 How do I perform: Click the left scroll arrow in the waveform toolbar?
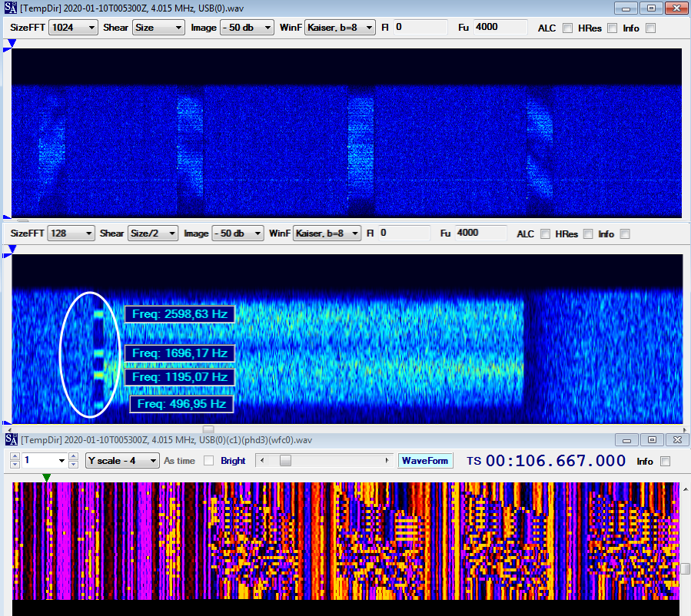click(x=262, y=461)
